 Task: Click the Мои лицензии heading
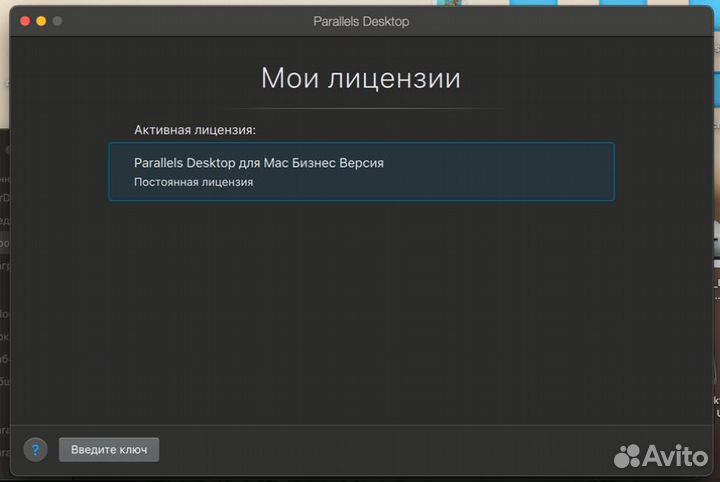(x=361, y=78)
